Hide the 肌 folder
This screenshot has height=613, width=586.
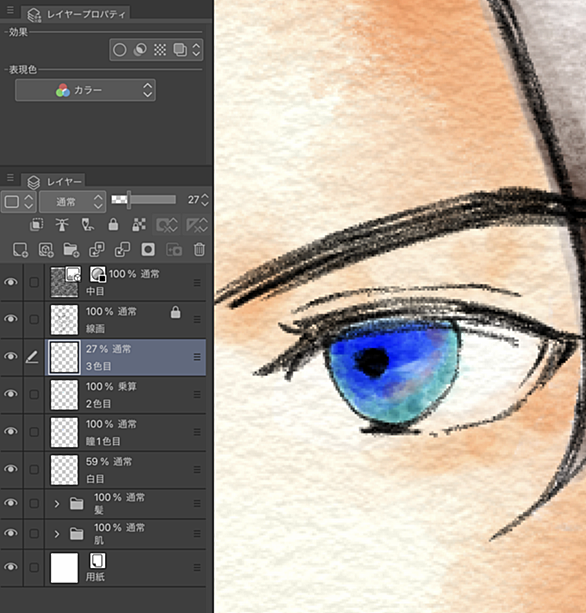click(11, 534)
